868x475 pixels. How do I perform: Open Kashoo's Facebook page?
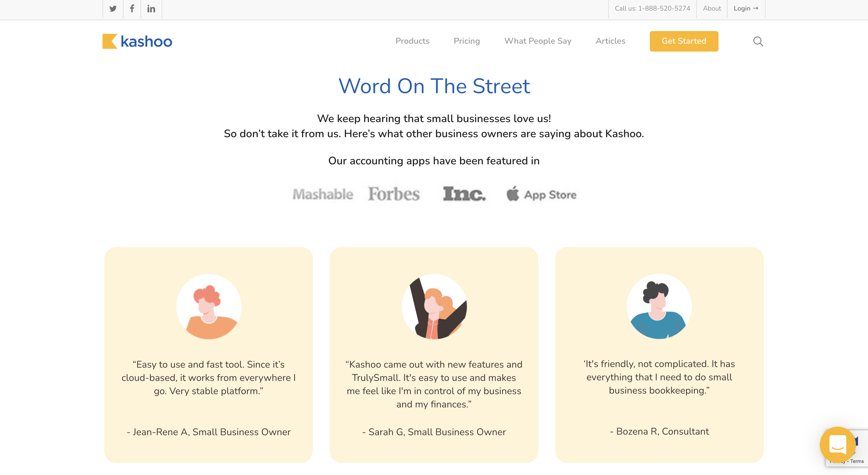132,8
